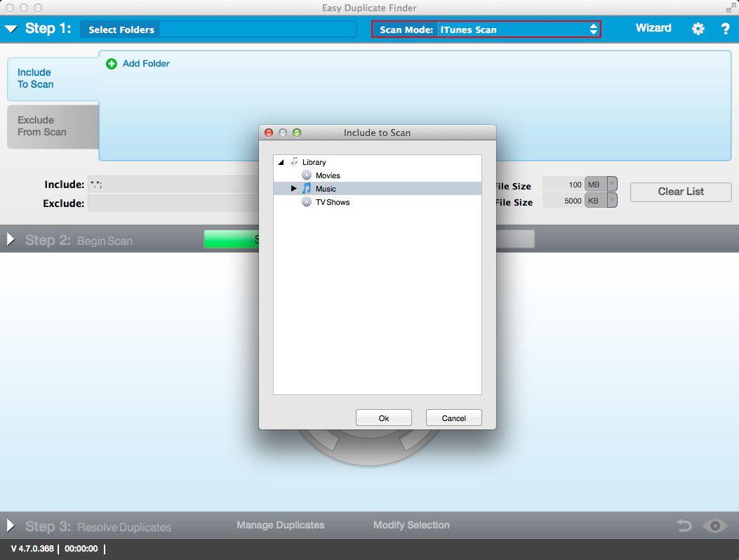Click the TV Shows gear icon
This screenshot has width=739, height=560.
[x=307, y=202]
